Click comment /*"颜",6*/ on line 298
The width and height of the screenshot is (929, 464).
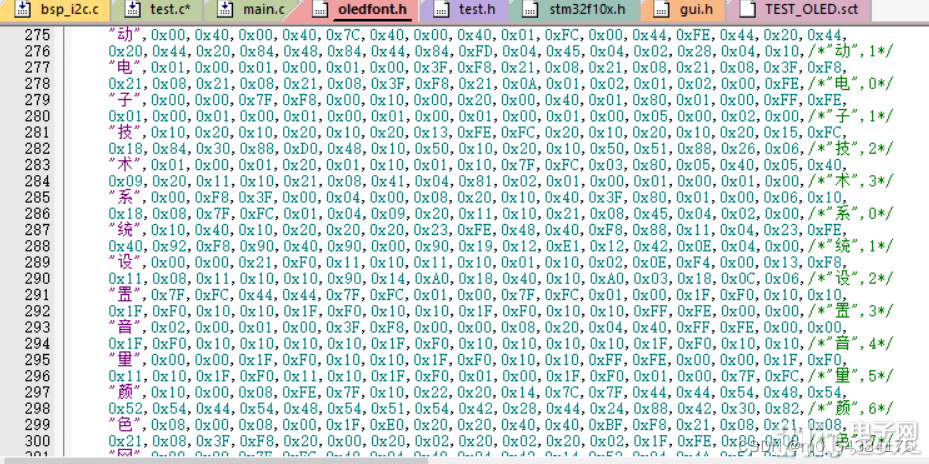click(x=849, y=408)
